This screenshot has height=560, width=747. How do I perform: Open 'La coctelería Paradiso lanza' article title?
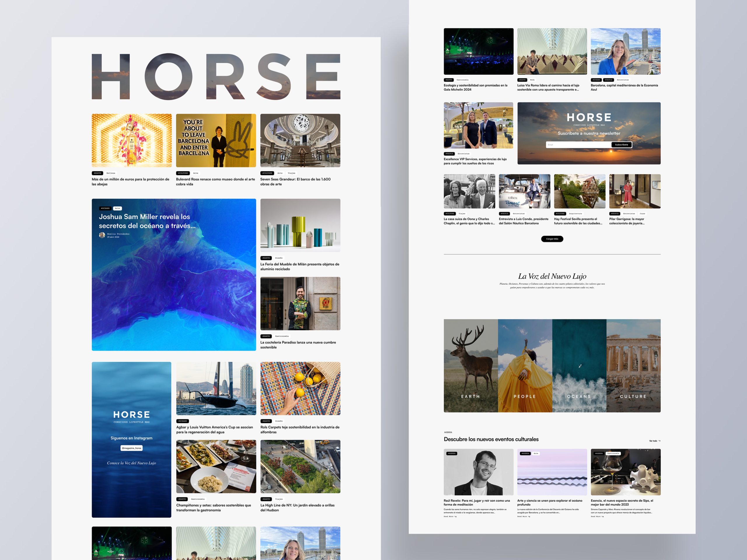[x=298, y=345]
